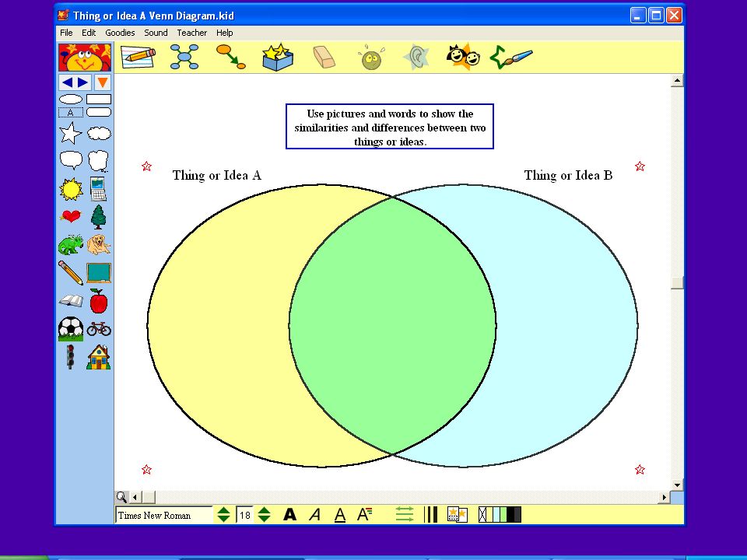Image resolution: width=747 pixels, height=560 pixels.
Task: Pick the phone with keypad symbol
Action: click(x=98, y=189)
